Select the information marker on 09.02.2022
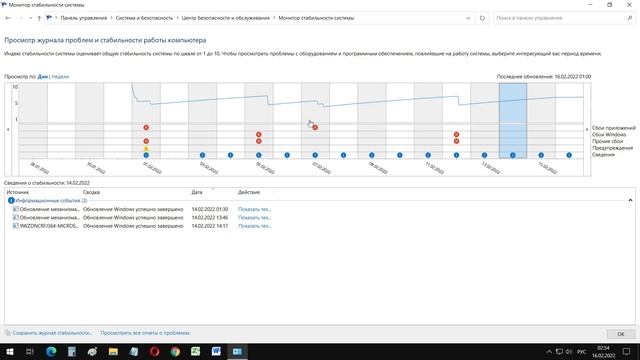Viewport: 640px width, 360px height. pyautogui.click(x=371, y=155)
